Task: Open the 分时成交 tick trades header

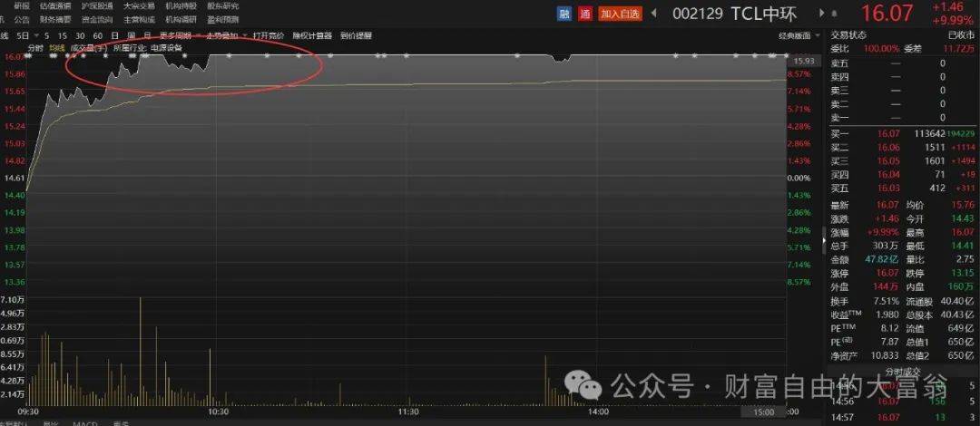Action: [x=902, y=373]
